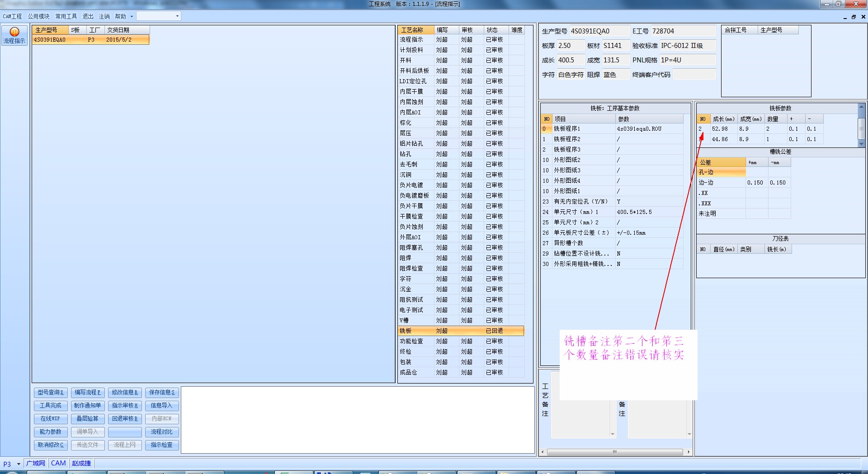Click the 取消修改 C button
Screen dimensions: 868x474
50,445
